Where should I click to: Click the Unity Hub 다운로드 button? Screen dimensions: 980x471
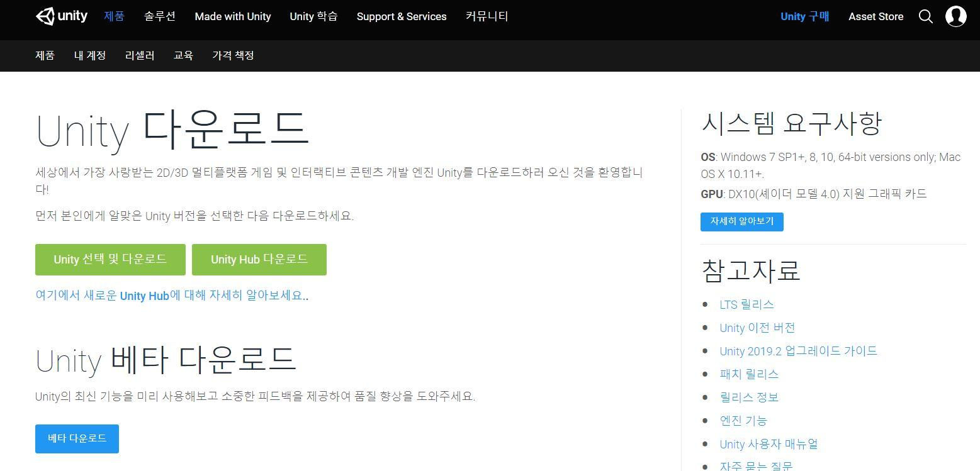(x=259, y=260)
